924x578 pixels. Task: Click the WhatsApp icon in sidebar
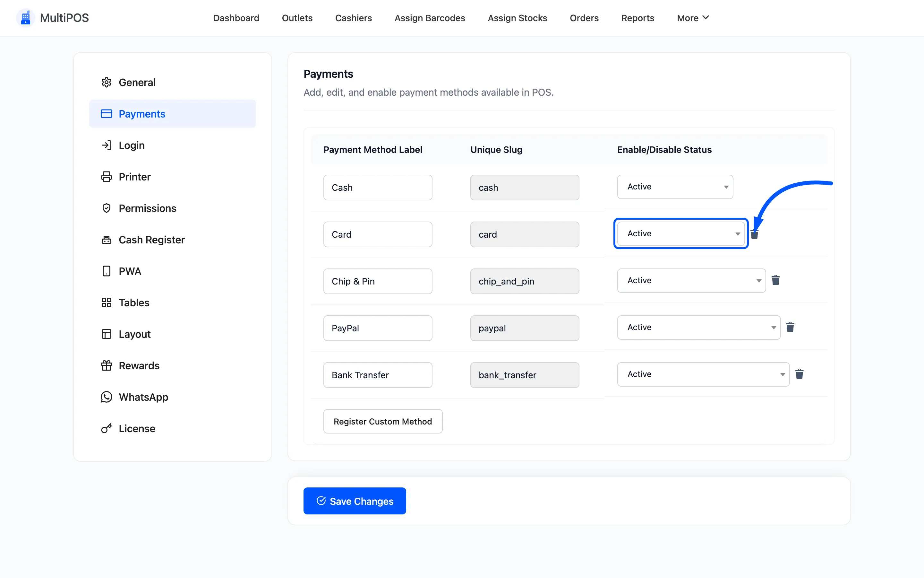(x=106, y=397)
